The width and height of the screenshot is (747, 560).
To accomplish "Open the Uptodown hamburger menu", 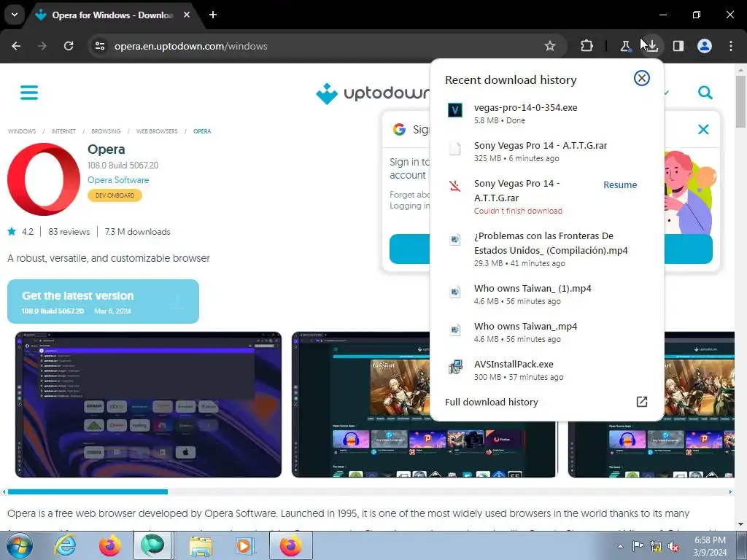I will click(x=29, y=93).
